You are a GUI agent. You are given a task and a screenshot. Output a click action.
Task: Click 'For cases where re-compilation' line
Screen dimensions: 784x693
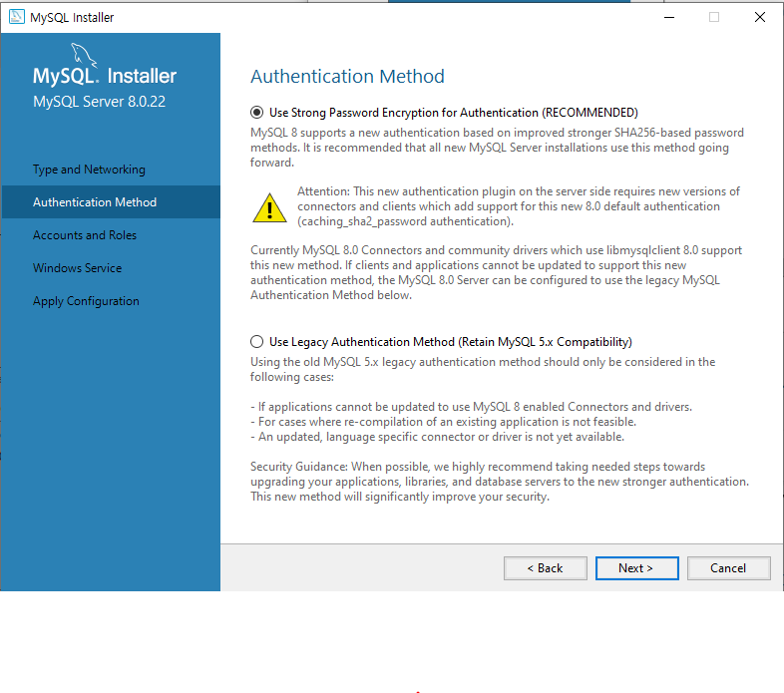443,422
